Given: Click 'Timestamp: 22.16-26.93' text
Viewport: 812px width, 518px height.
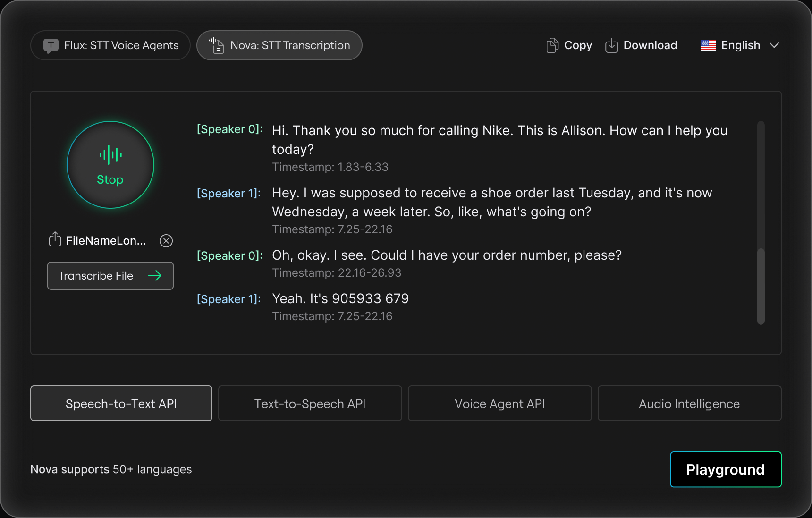Looking at the screenshot, I should click(x=337, y=273).
